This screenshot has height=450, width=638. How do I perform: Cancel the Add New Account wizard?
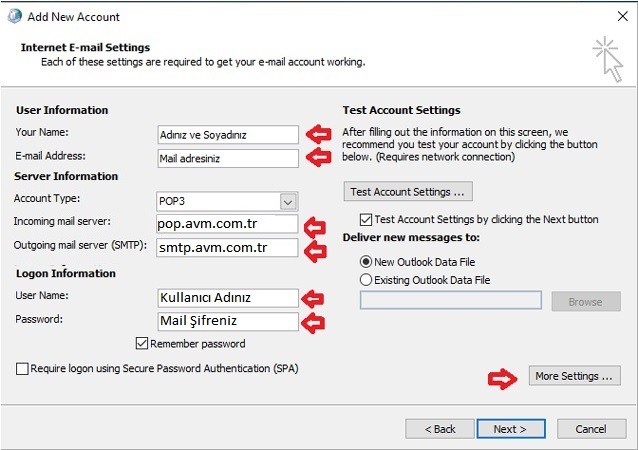(590, 428)
